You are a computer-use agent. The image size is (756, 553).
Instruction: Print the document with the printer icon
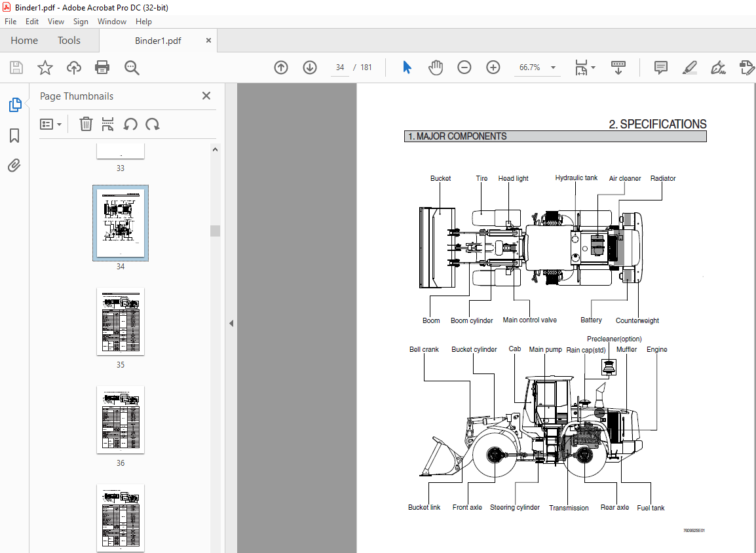pyautogui.click(x=102, y=67)
